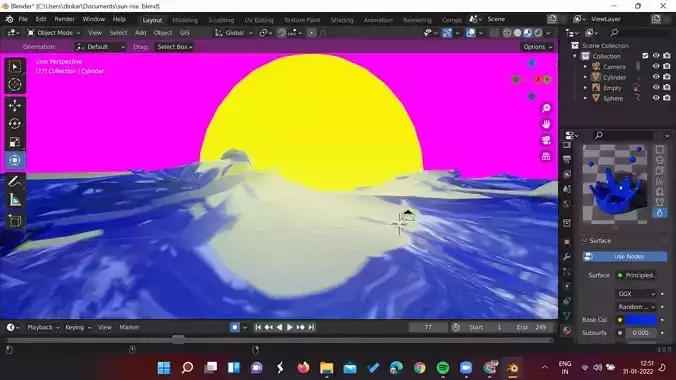Viewport: 676px width, 380px height.
Task: Open the Playback menu
Action: (43, 327)
